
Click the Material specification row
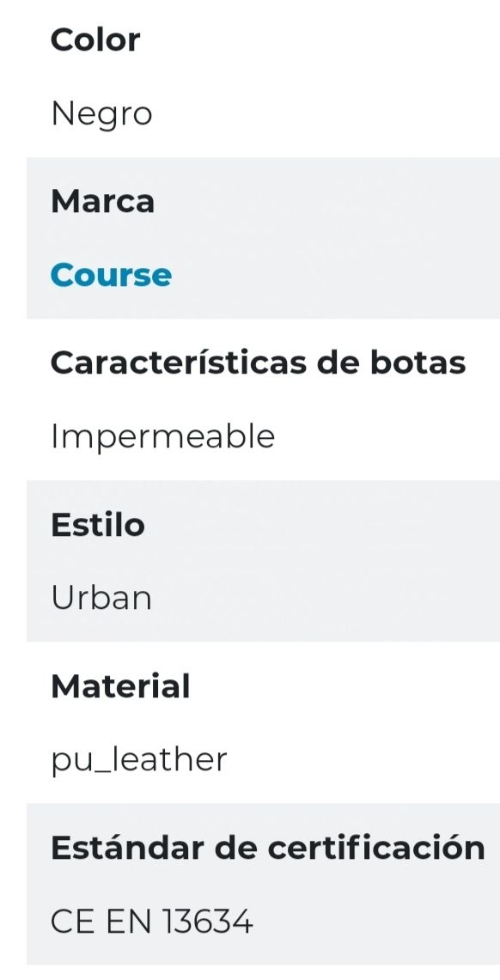(x=250, y=722)
